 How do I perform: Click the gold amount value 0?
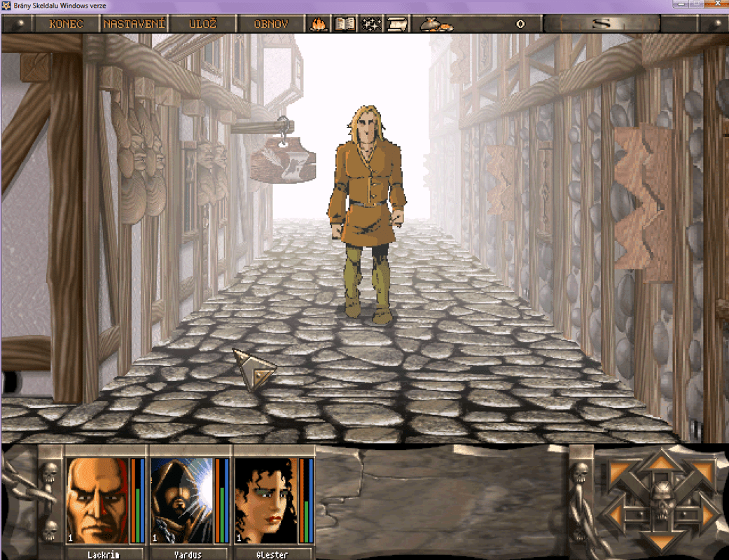[520, 24]
